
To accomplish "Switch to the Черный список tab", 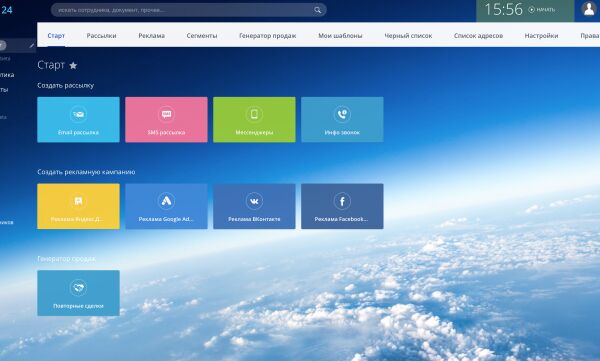I will pos(408,35).
